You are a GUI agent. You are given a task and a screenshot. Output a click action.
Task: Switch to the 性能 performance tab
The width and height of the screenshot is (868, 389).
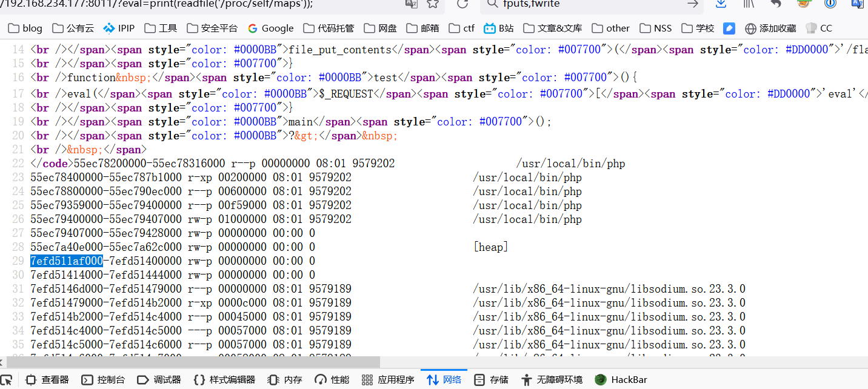(333, 380)
